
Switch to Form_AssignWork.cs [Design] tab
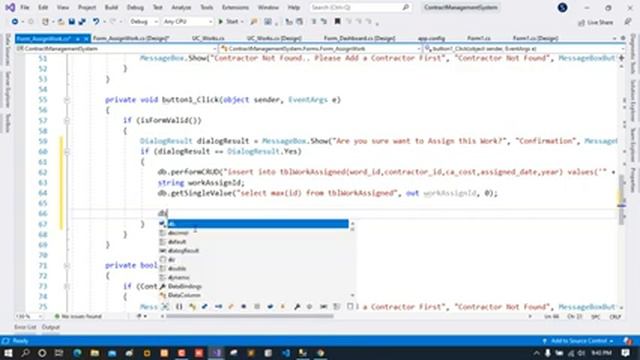click(x=131, y=38)
